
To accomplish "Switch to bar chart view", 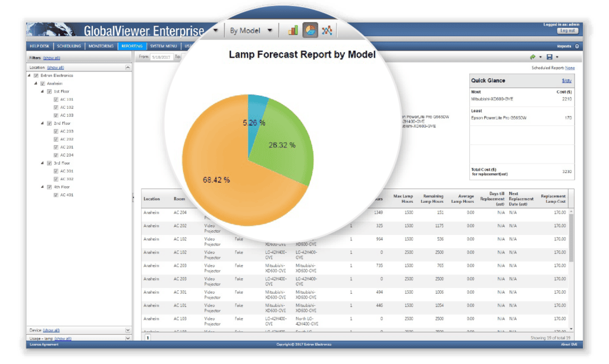I will pos(293,30).
